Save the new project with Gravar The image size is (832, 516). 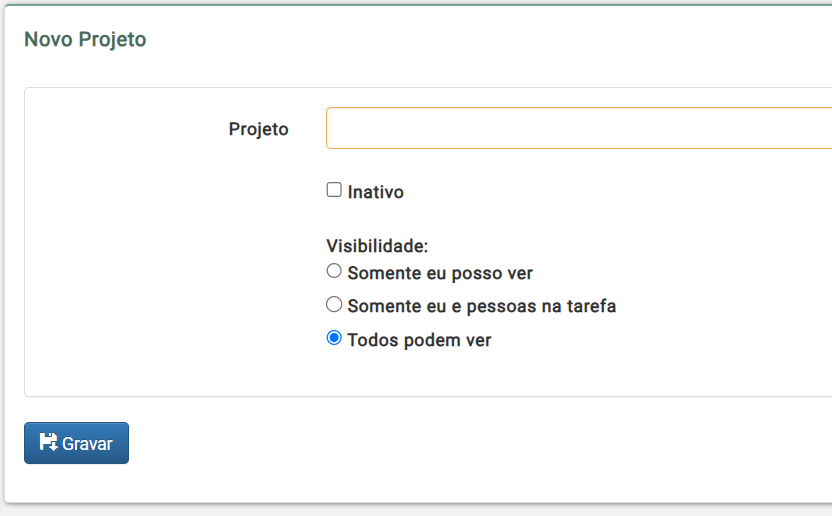click(76, 443)
